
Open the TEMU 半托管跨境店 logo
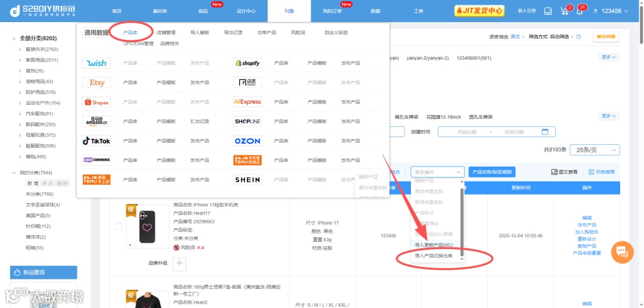[x=247, y=160]
